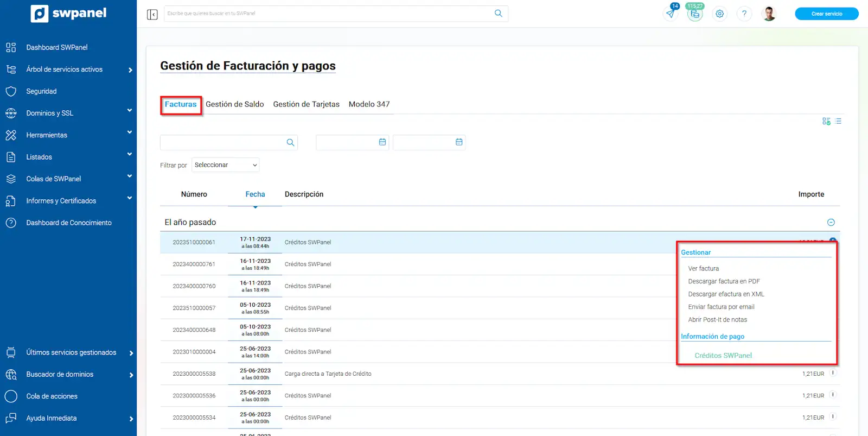Screen dimensions: 868x436
Task: Open the first date calendar picker icon
Action: click(x=382, y=142)
